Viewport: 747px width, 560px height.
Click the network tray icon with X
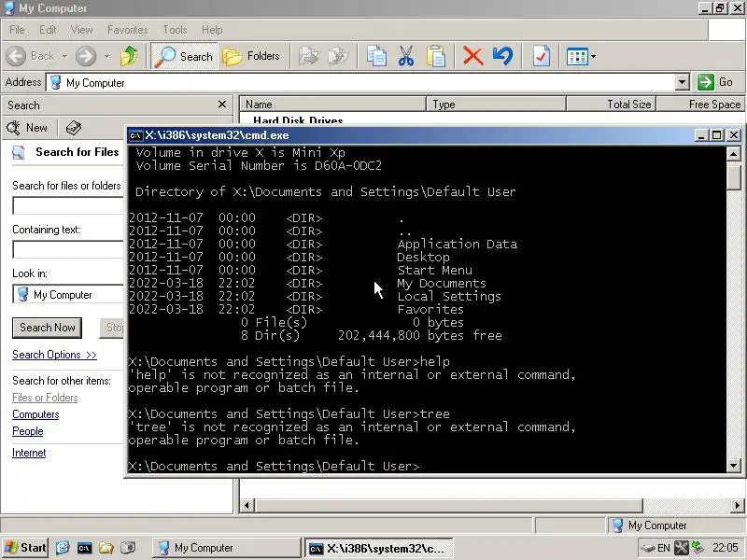(x=682, y=548)
